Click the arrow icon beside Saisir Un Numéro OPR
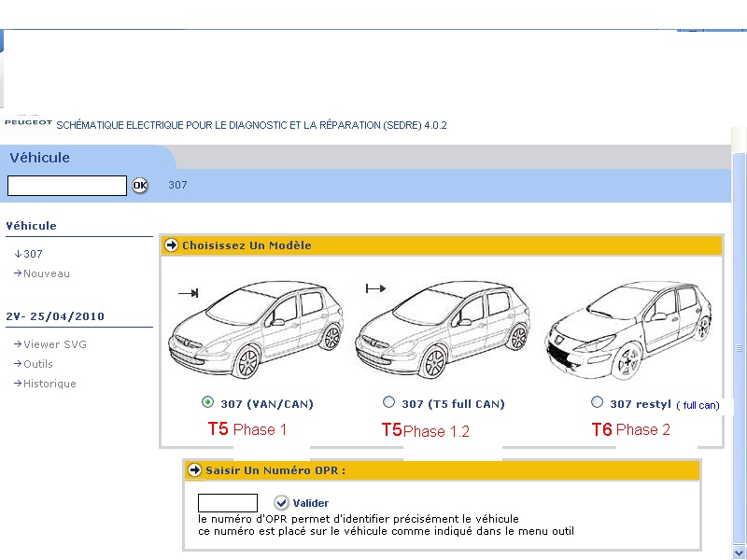Screen dimensions: 747x560 click(x=194, y=470)
